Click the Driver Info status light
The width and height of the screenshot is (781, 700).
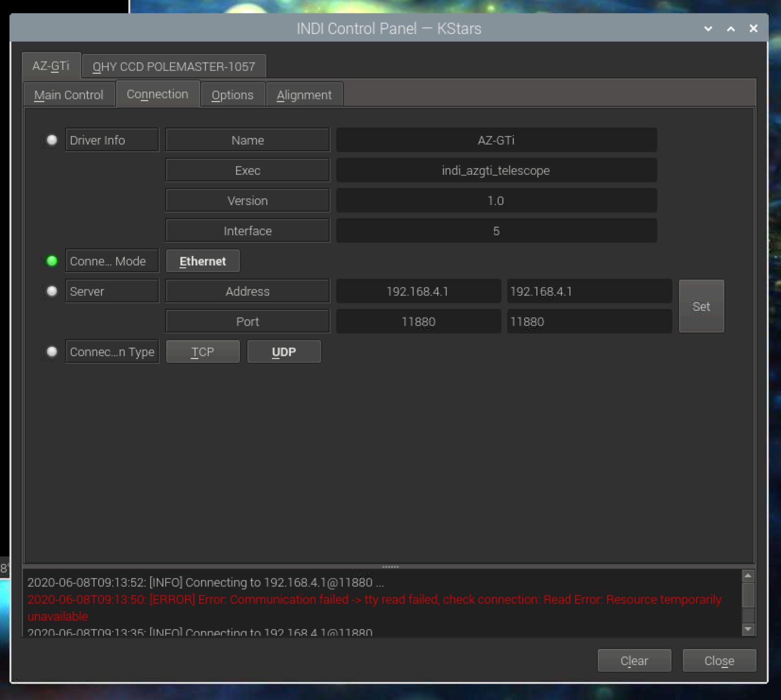(x=52, y=140)
